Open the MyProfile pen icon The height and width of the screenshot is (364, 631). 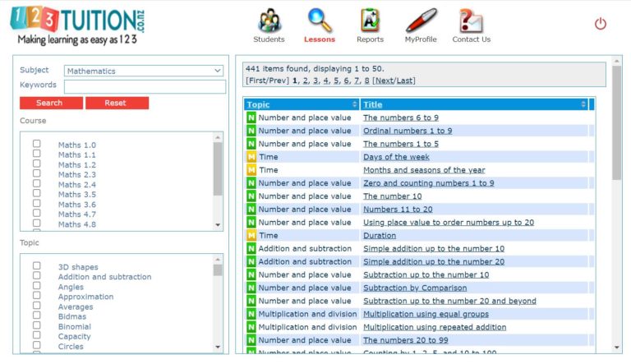tap(421, 21)
